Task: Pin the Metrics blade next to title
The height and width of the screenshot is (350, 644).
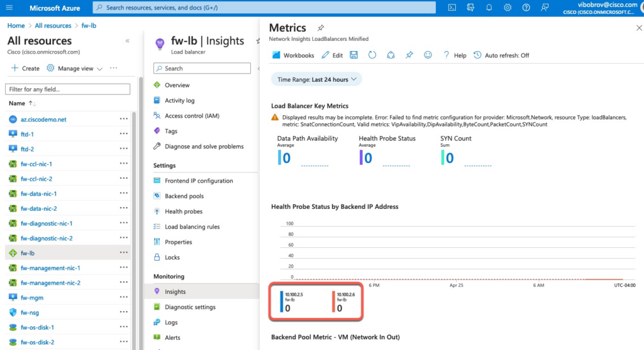Action: tap(321, 28)
